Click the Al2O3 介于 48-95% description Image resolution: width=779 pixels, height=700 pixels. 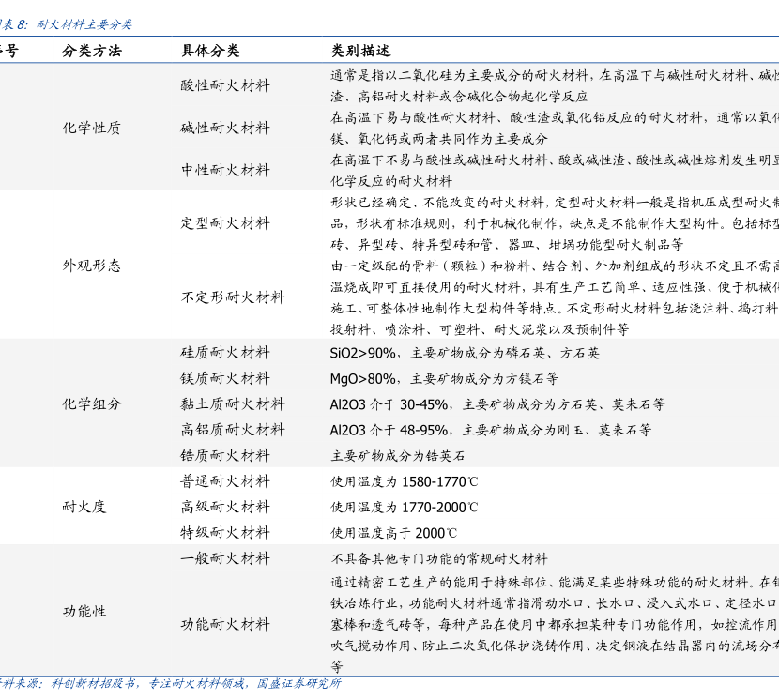(x=490, y=430)
